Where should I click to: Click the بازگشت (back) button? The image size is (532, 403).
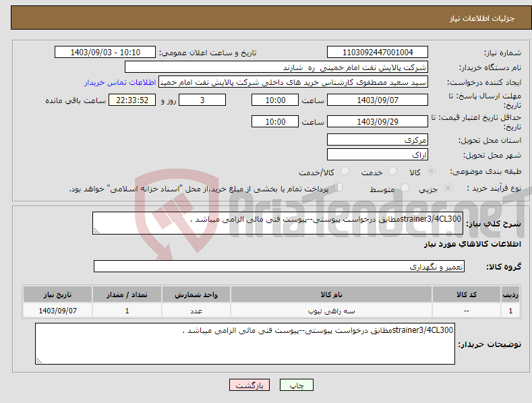point(249,385)
